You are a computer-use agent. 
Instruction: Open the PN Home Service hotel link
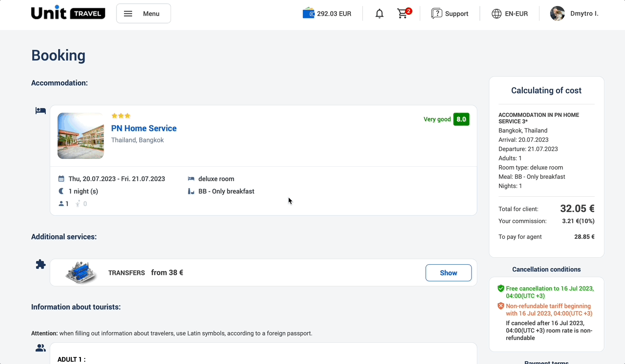pyautogui.click(x=144, y=128)
